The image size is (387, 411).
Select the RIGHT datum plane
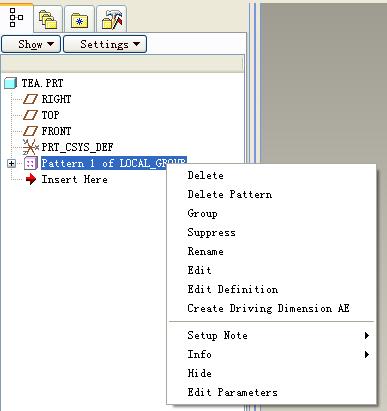click(x=56, y=99)
